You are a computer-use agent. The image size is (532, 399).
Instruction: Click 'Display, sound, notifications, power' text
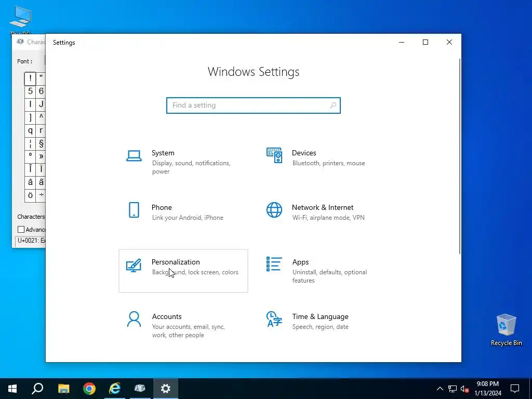[191, 167]
